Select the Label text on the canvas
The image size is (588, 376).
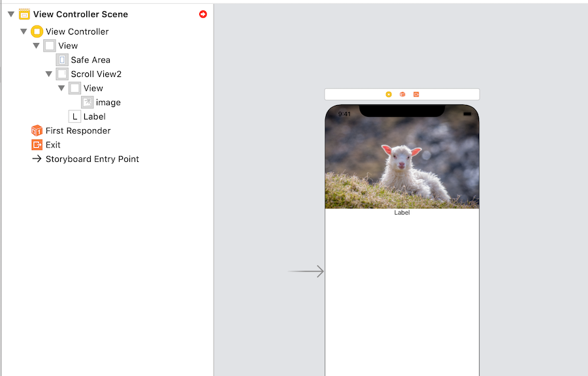coord(402,212)
